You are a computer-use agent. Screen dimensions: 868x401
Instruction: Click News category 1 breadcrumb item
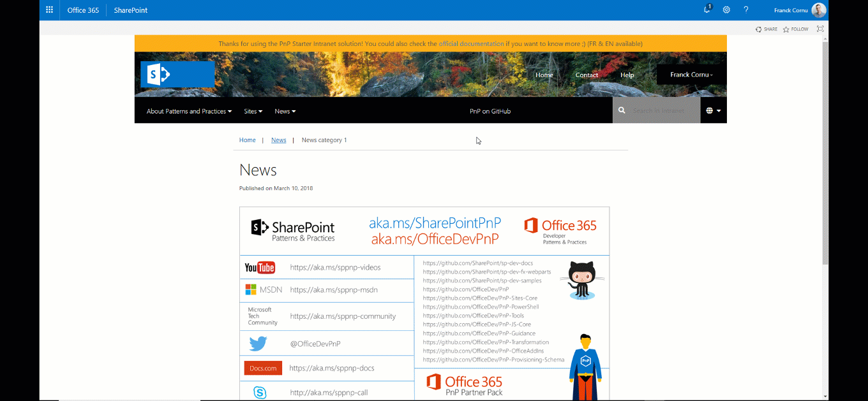324,140
